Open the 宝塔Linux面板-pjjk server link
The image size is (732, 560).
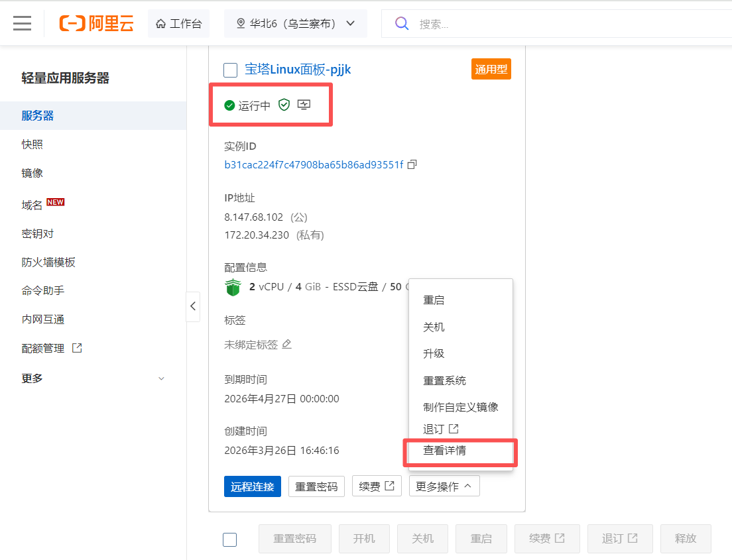tap(298, 70)
